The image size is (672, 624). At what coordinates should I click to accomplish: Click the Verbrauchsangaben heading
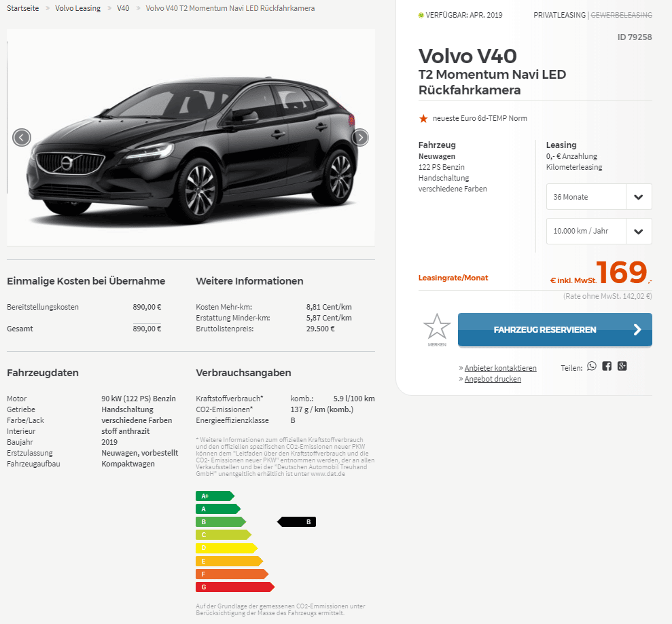243,373
